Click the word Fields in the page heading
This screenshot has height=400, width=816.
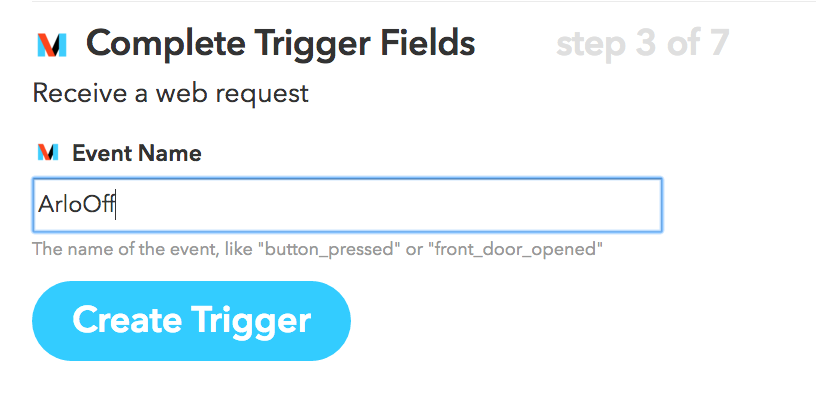427,43
